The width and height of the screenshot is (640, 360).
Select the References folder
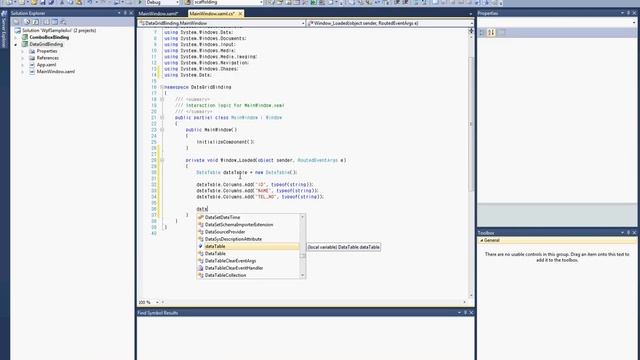(x=47, y=58)
